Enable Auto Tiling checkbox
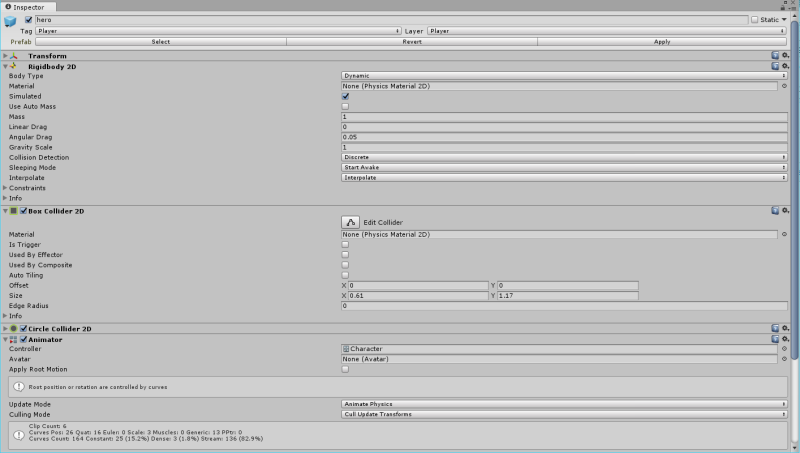The width and height of the screenshot is (800, 453). click(345, 275)
